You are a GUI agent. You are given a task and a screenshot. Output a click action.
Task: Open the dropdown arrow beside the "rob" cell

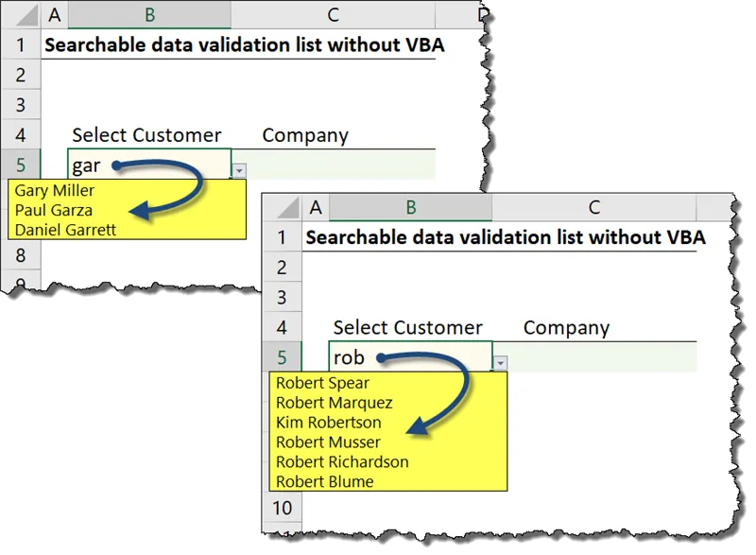click(x=500, y=361)
